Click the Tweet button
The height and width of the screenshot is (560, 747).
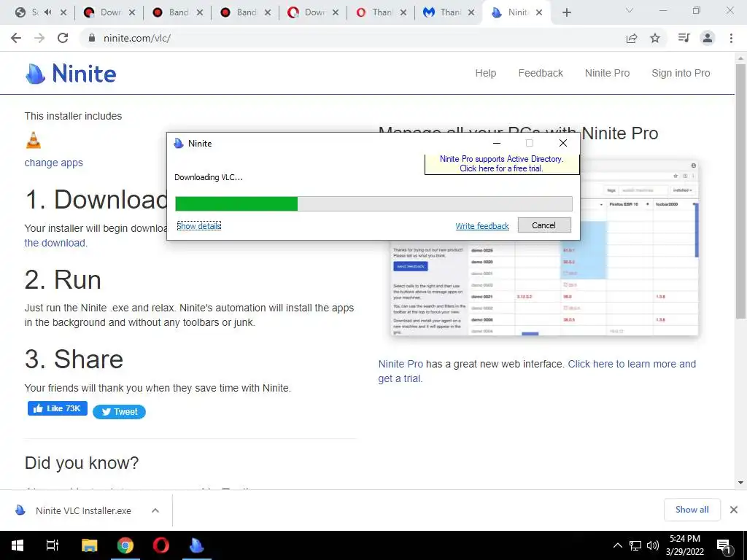pos(119,412)
